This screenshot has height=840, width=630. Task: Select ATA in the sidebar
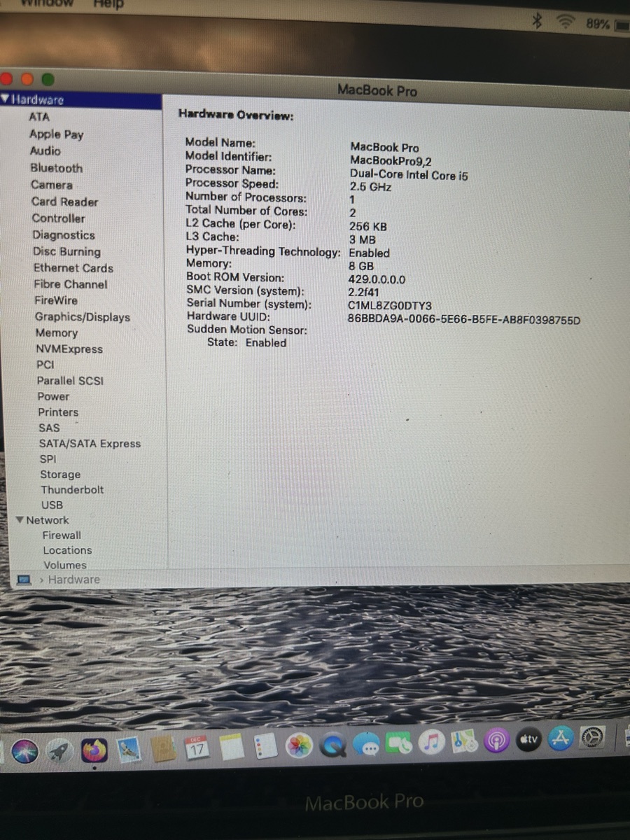[x=39, y=117]
